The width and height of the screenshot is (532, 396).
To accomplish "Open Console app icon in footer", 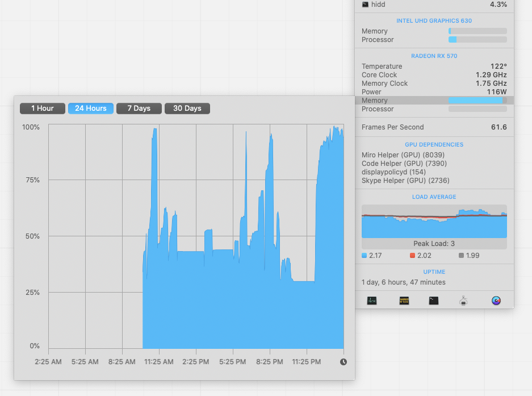I will click(404, 301).
